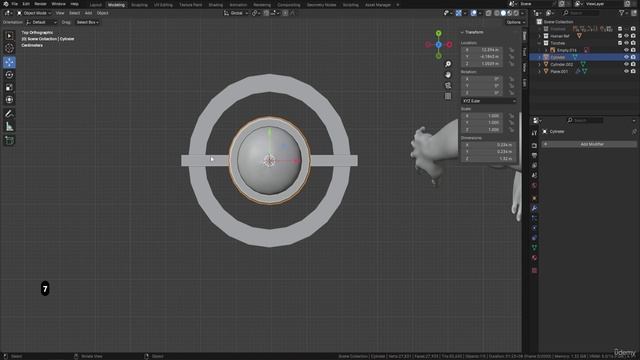The height and width of the screenshot is (360, 640).
Task: Toggle snapping magnet in header
Action: click(x=266, y=13)
